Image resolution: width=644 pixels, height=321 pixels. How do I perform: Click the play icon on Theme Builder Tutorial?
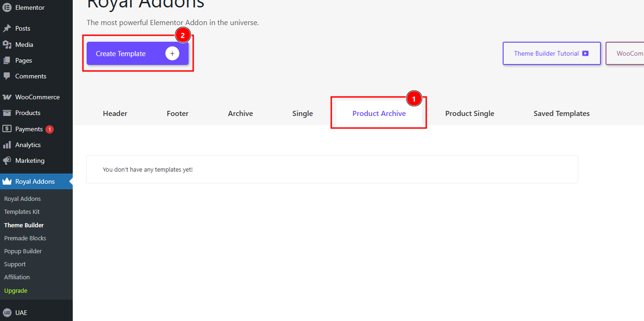click(x=586, y=53)
